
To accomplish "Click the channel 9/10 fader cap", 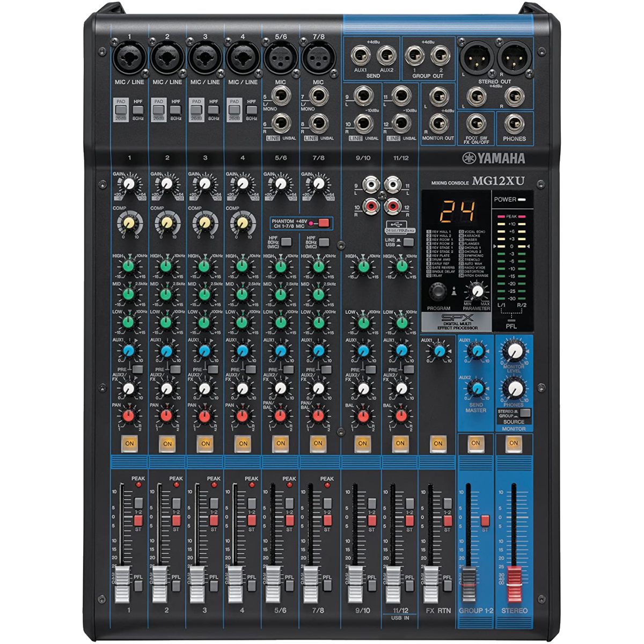I will pyautogui.click(x=355, y=584).
